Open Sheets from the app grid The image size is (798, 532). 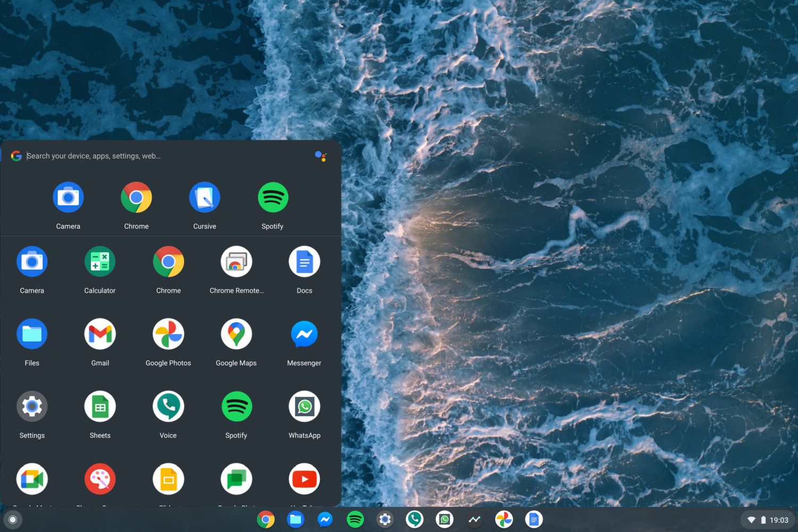[x=100, y=407]
